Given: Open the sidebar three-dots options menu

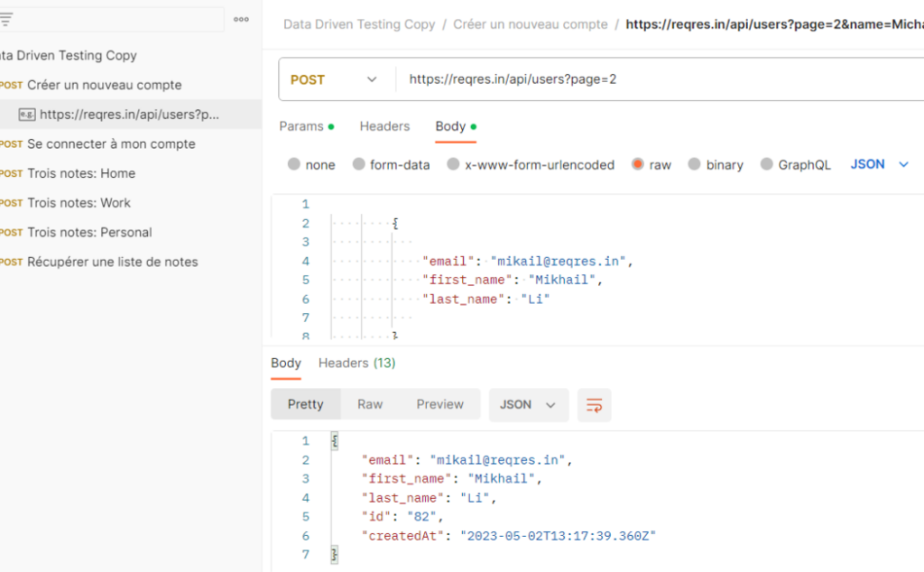Looking at the screenshot, I should tap(241, 19).
